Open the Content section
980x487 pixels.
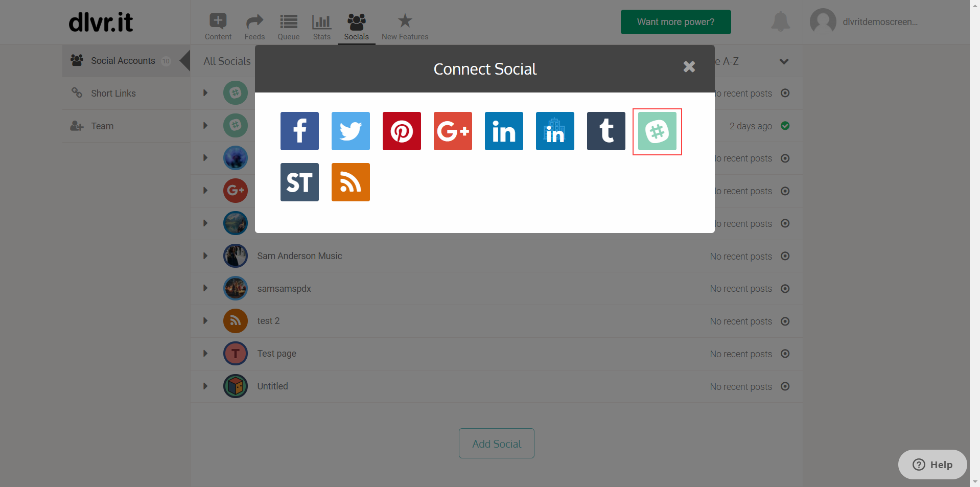pyautogui.click(x=218, y=27)
